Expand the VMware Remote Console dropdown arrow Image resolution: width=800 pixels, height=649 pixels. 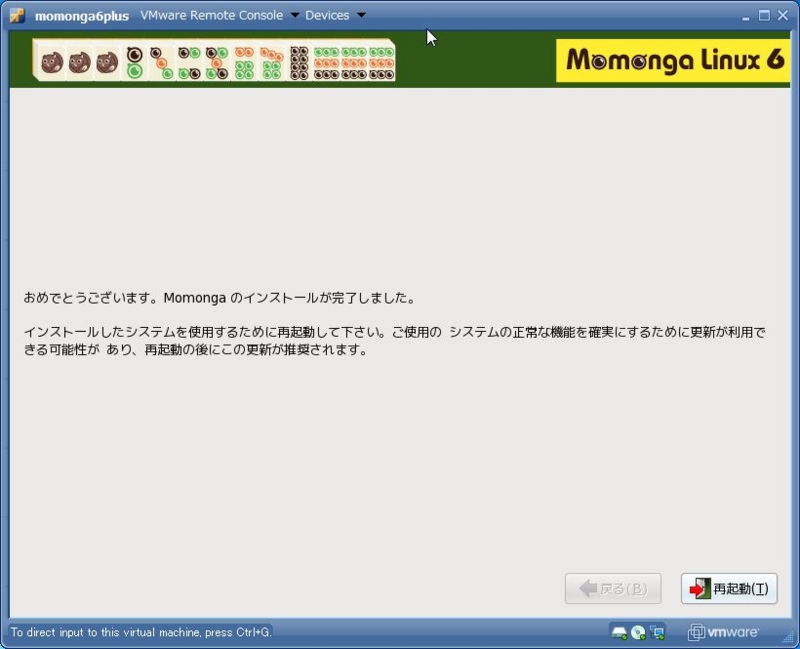[x=294, y=15]
